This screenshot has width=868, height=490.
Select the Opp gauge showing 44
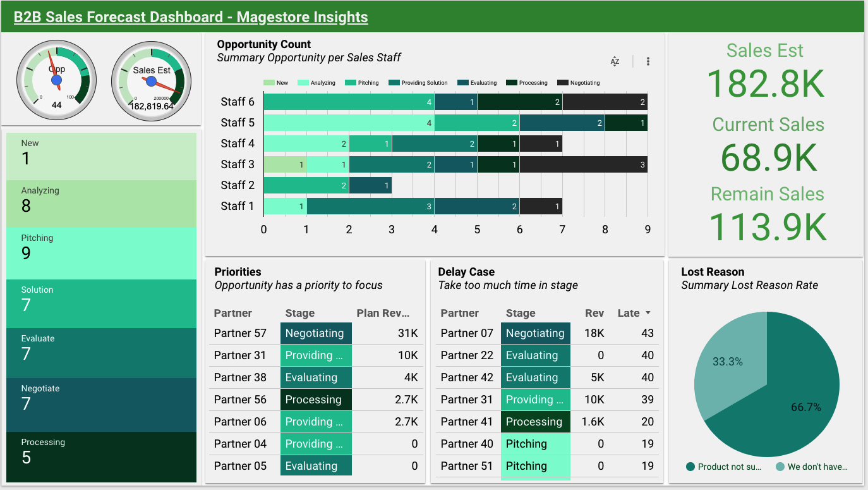[57, 79]
